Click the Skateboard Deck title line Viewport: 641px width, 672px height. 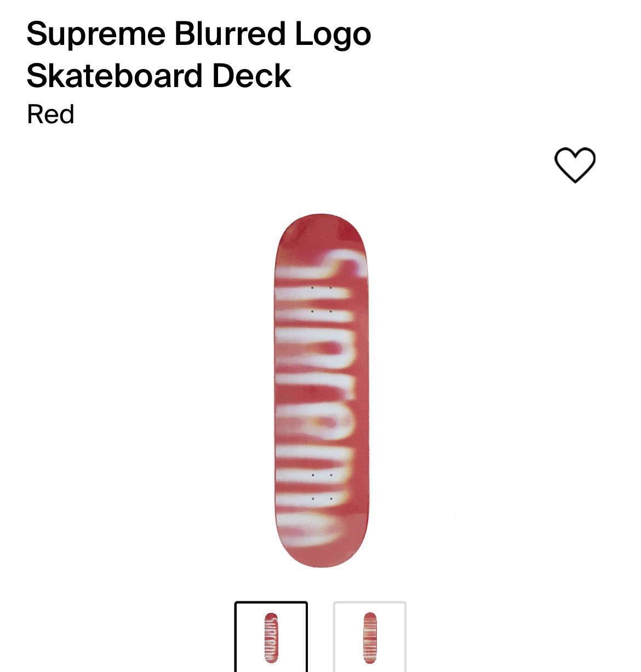[159, 76]
